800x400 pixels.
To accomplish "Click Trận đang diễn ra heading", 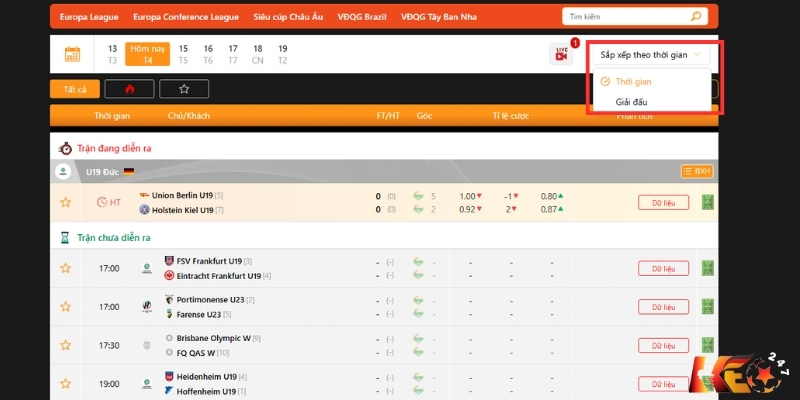I will (x=114, y=148).
